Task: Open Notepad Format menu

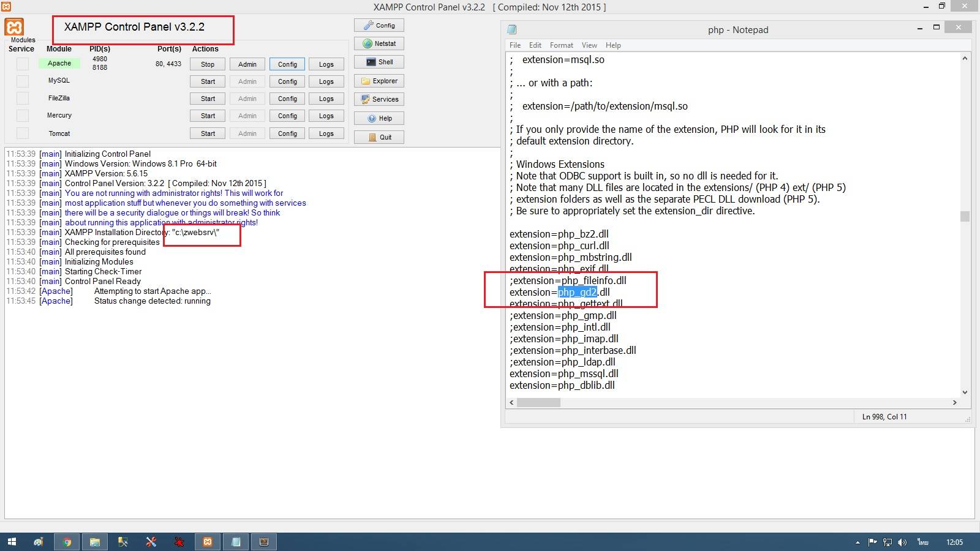Action: [x=562, y=45]
